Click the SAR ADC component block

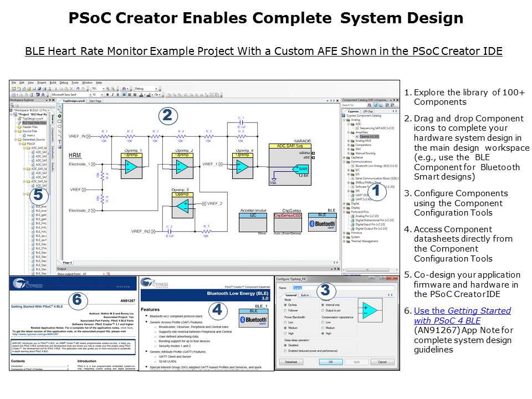[x=289, y=165]
